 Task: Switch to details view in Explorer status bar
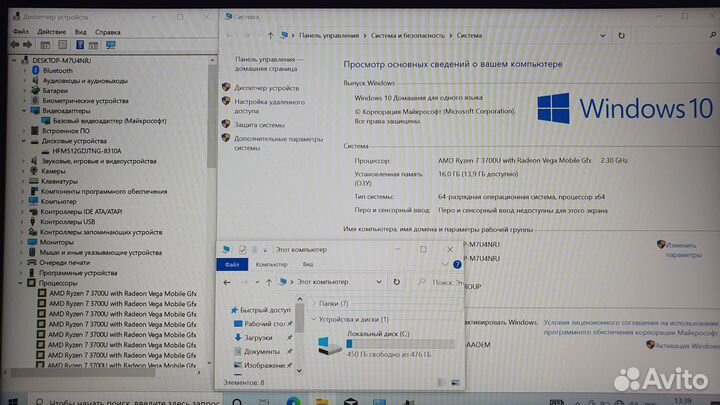[442, 382]
